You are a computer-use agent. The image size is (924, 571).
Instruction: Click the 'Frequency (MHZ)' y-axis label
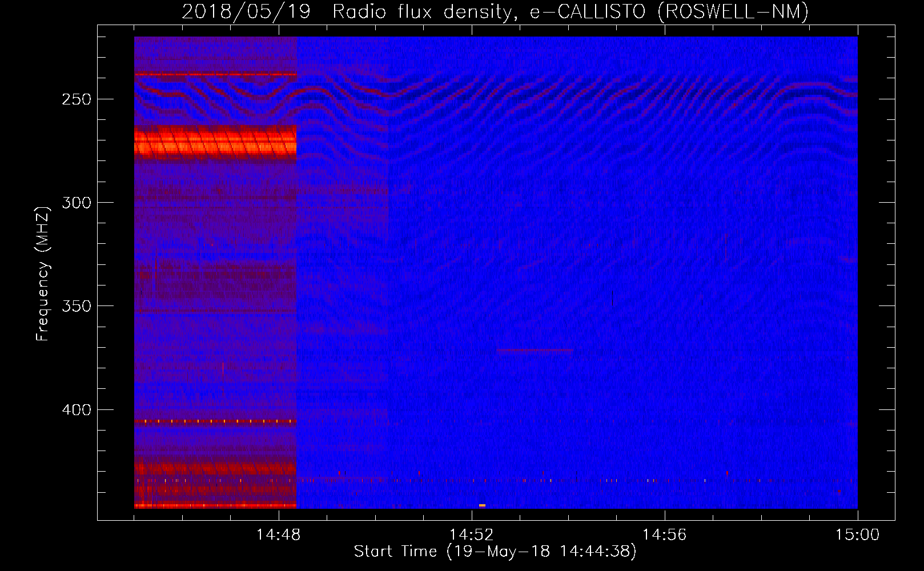click(x=43, y=274)
